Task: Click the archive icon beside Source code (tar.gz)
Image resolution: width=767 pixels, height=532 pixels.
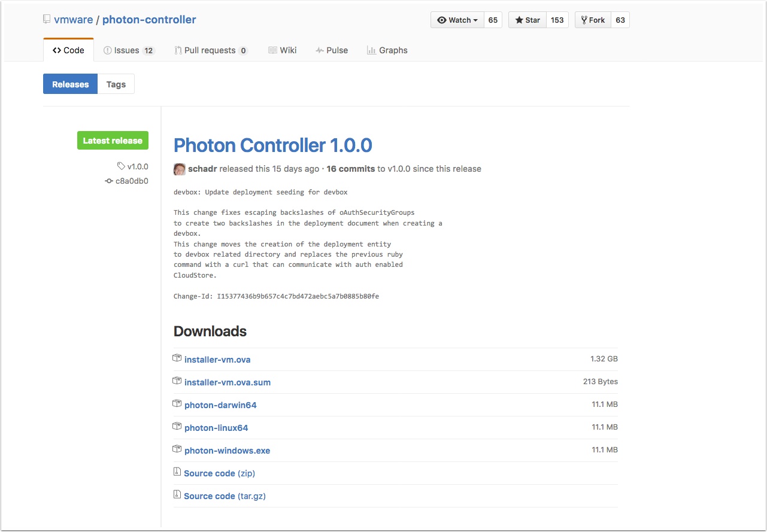Action: coord(177,495)
